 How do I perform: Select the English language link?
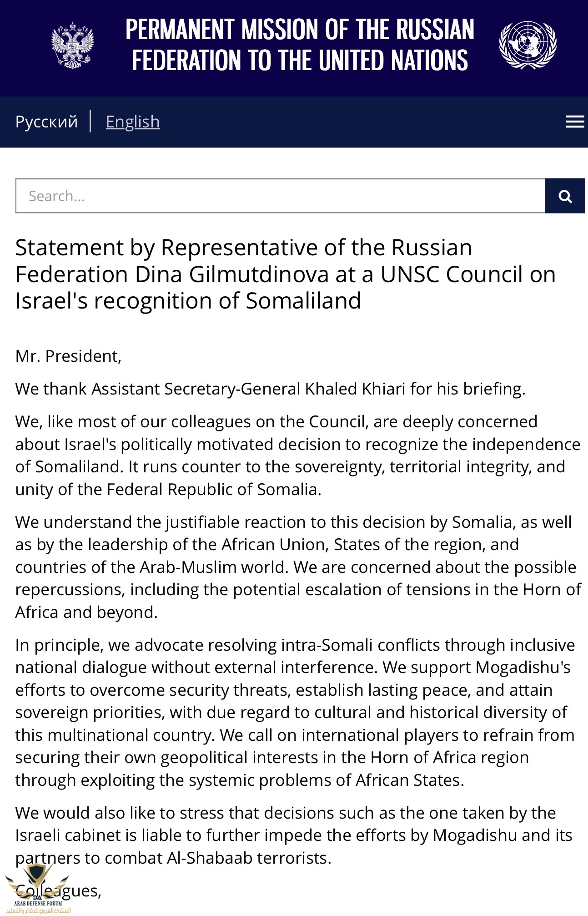[133, 122]
